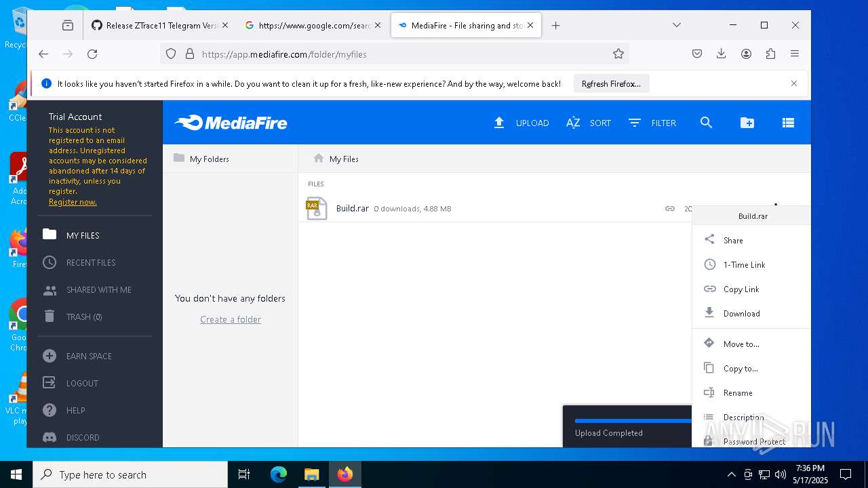Choose Description menu entry

[x=751, y=417]
